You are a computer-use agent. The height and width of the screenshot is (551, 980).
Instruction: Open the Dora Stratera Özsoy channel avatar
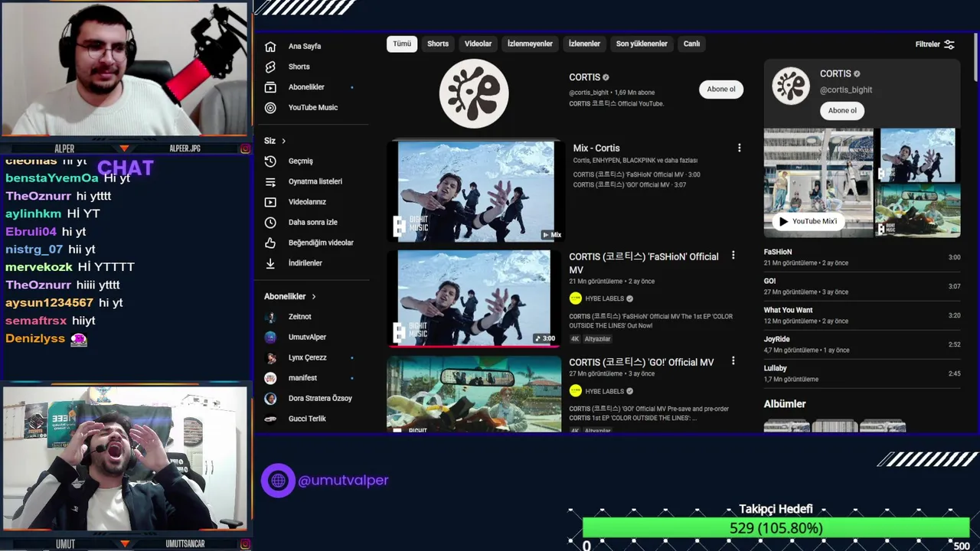(270, 399)
